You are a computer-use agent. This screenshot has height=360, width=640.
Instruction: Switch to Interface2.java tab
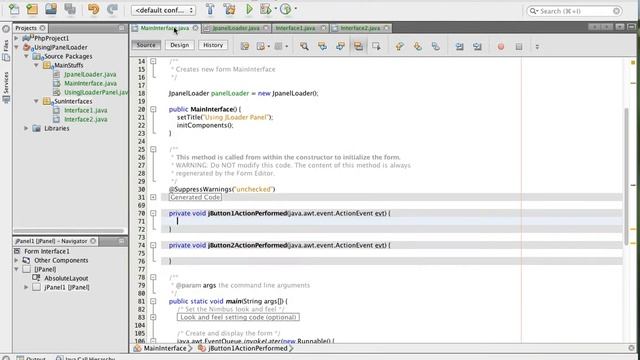[360, 28]
